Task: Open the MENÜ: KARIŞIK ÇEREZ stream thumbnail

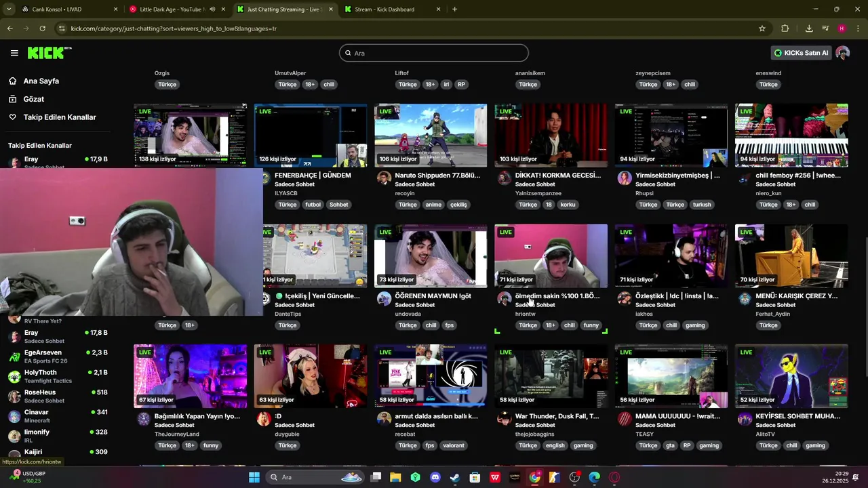Action: click(791, 256)
